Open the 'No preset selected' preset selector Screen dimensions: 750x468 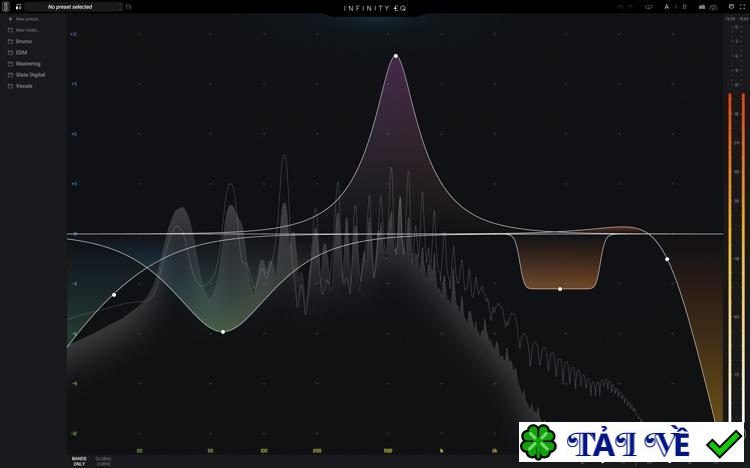click(x=73, y=7)
